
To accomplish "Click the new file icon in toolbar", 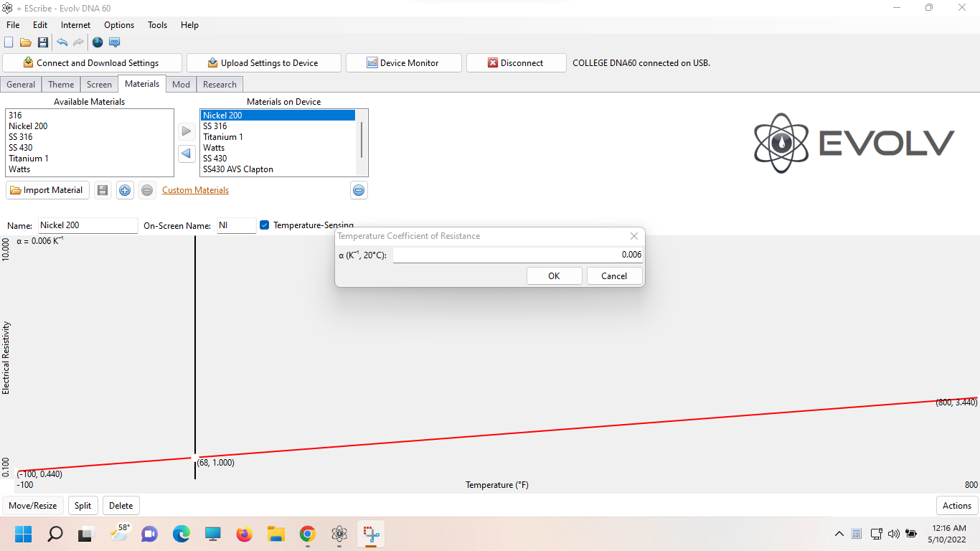I will 9,42.
